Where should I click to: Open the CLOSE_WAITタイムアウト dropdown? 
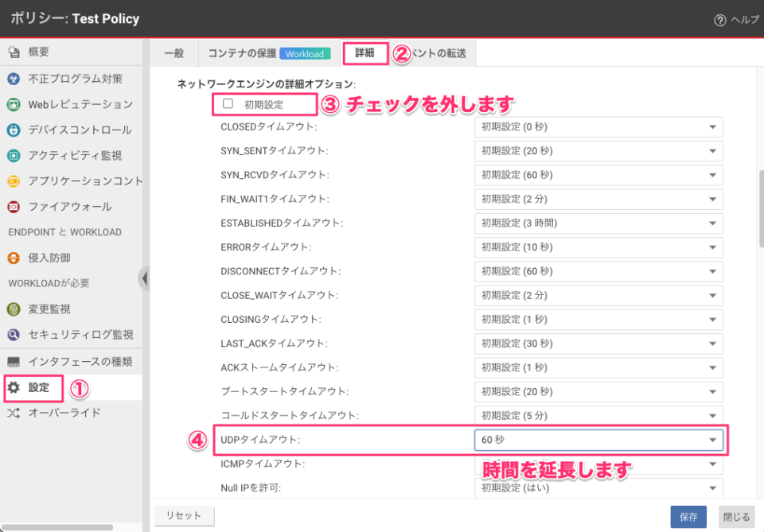pyautogui.click(x=598, y=296)
